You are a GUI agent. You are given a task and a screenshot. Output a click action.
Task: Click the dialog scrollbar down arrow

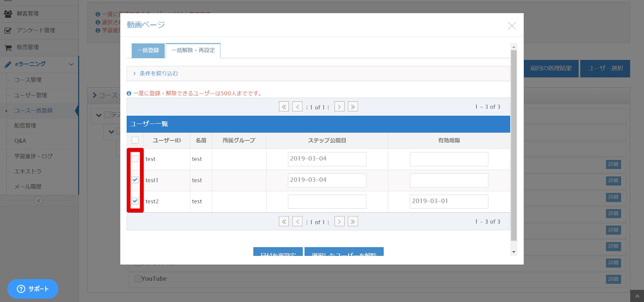514,252
